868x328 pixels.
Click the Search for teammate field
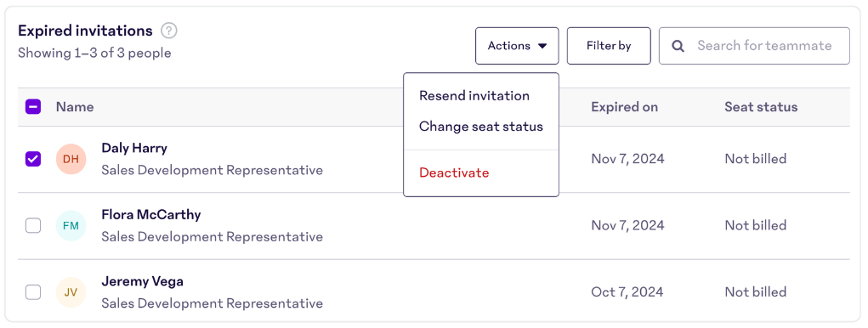(754, 46)
